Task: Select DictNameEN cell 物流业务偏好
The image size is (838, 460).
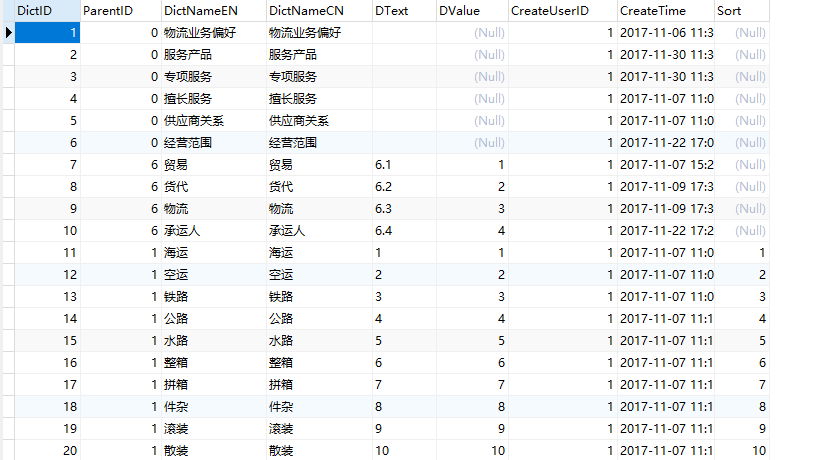Action: pyautogui.click(x=214, y=33)
